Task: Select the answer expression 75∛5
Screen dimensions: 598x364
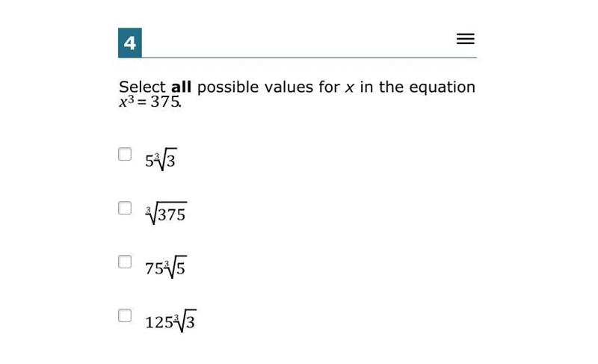Action: [165, 267]
